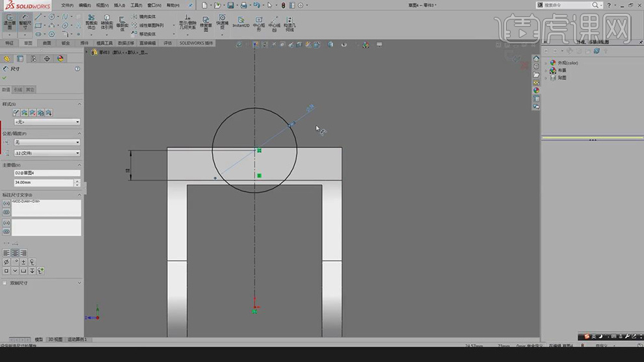The image size is (644, 362).
Task: Switch to the Surfaces (曲面) ribbon tab
Action: pyautogui.click(x=47, y=43)
